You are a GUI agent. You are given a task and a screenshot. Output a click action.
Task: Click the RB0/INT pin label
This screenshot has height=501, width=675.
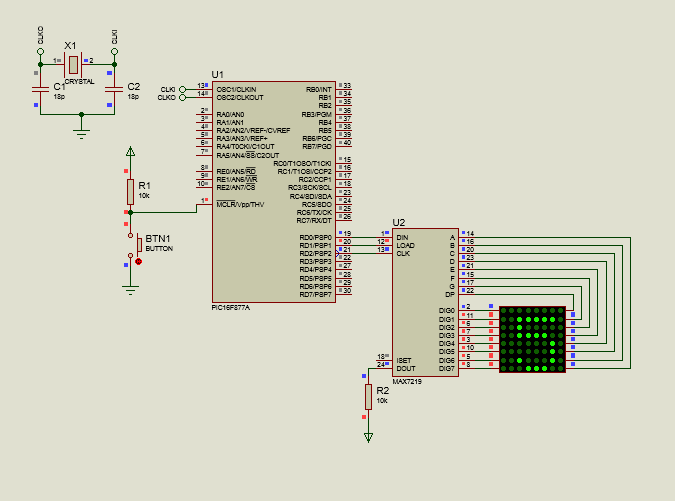pyautogui.click(x=319, y=90)
